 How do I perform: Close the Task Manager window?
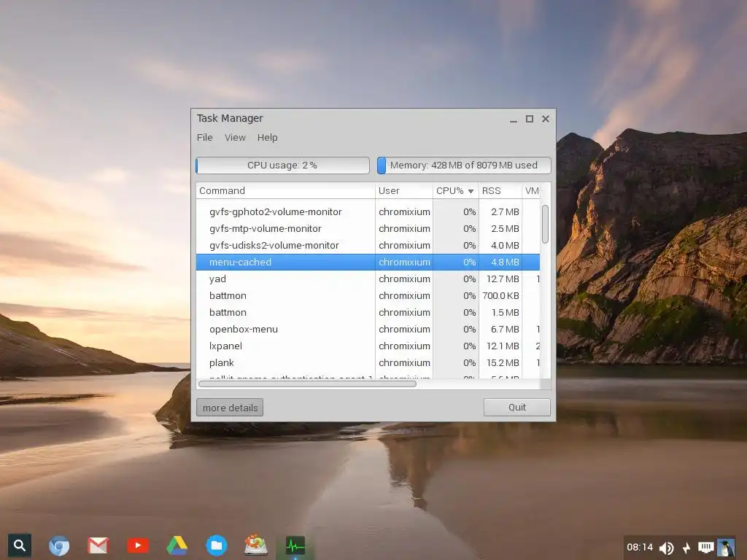(546, 119)
